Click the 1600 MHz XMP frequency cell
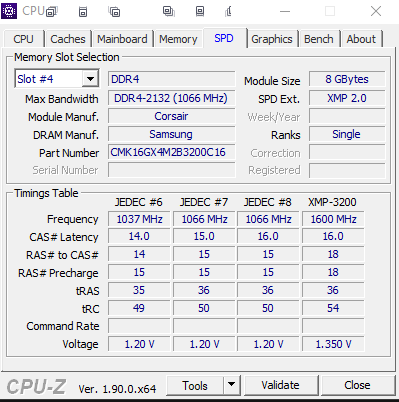This screenshot has height=402, width=399. tap(333, 219)
